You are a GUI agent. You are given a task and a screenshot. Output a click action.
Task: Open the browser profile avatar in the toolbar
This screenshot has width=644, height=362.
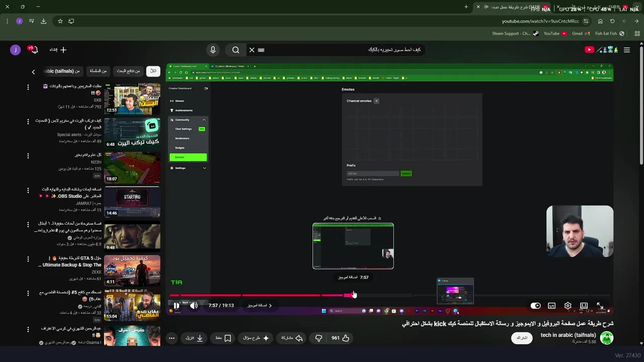click(19, 21)
